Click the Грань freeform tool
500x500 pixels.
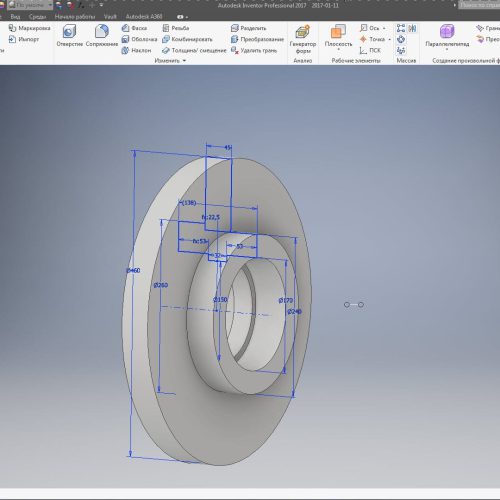(x=488, y=28)
